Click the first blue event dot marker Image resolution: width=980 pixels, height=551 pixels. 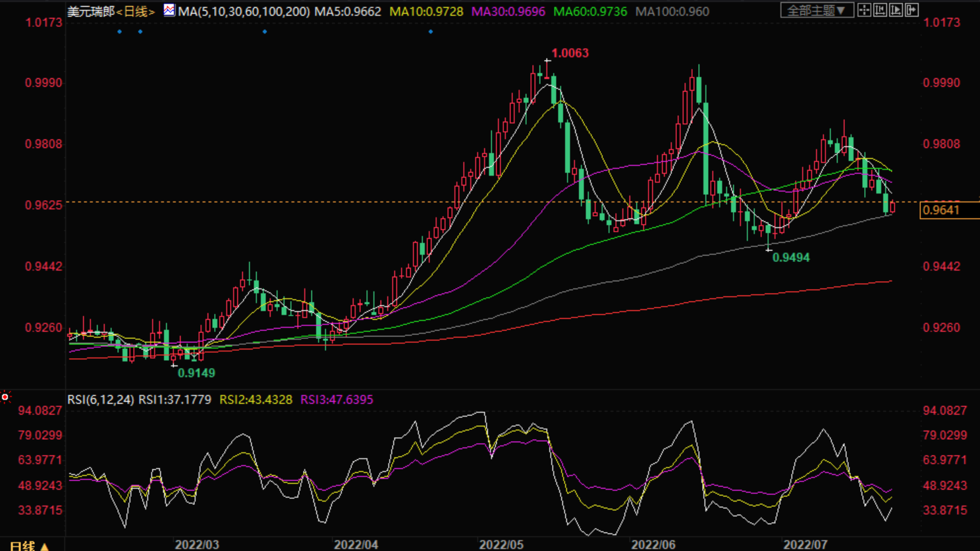pyautogui.click(x=119, y=32)
